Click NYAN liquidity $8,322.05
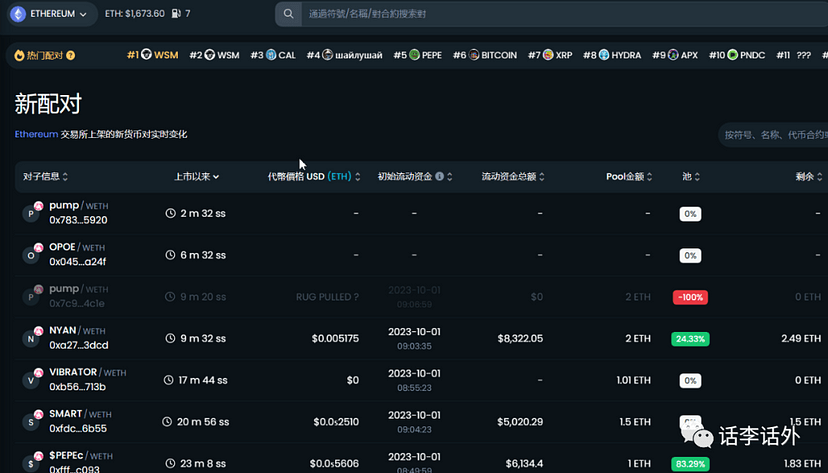828x473 pixels. [x=520, y=338]
